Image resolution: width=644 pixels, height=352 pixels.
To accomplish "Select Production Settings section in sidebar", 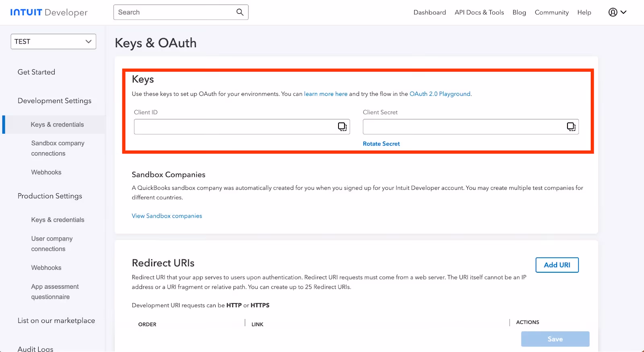I will coord(50,196).
